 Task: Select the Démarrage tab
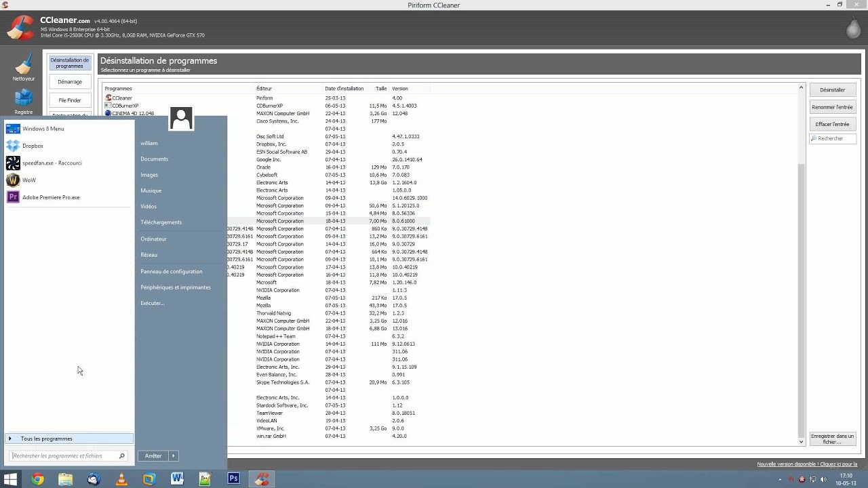point(69,81)
